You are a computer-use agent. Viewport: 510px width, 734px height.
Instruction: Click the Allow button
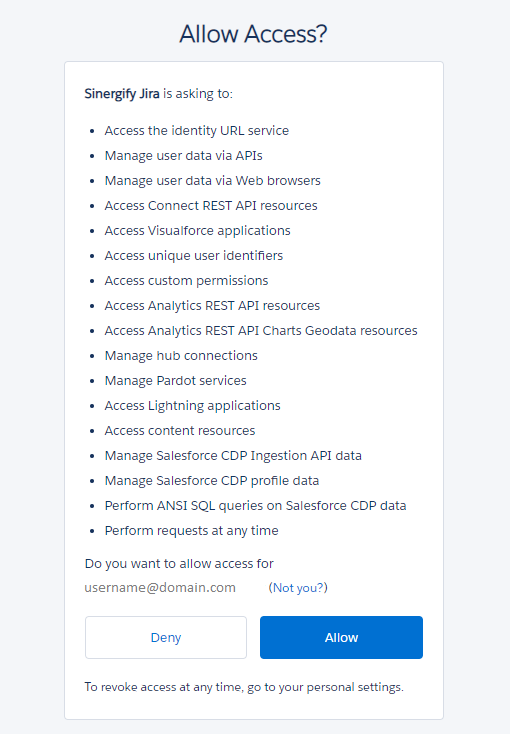tap(341, 637)
